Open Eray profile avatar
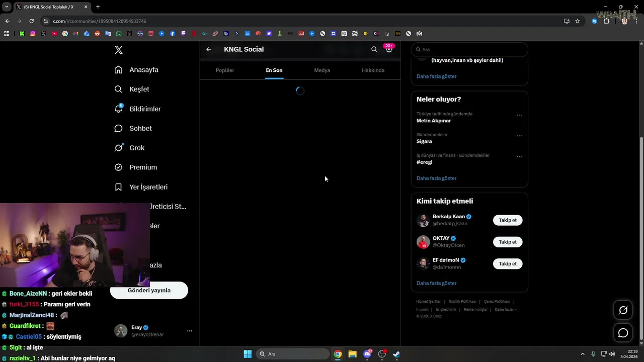Image resolution: width=644 pixels, height=362 pixels. [121, 331]
